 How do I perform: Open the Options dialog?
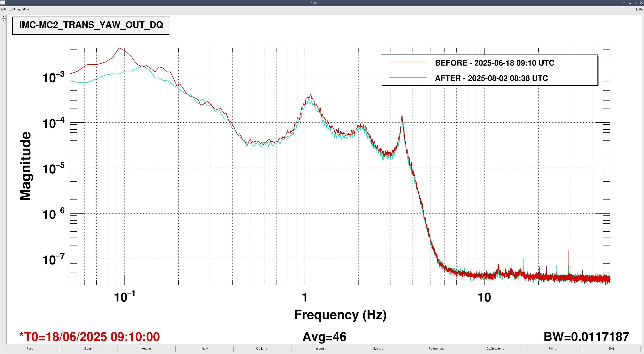pos(263,348)
